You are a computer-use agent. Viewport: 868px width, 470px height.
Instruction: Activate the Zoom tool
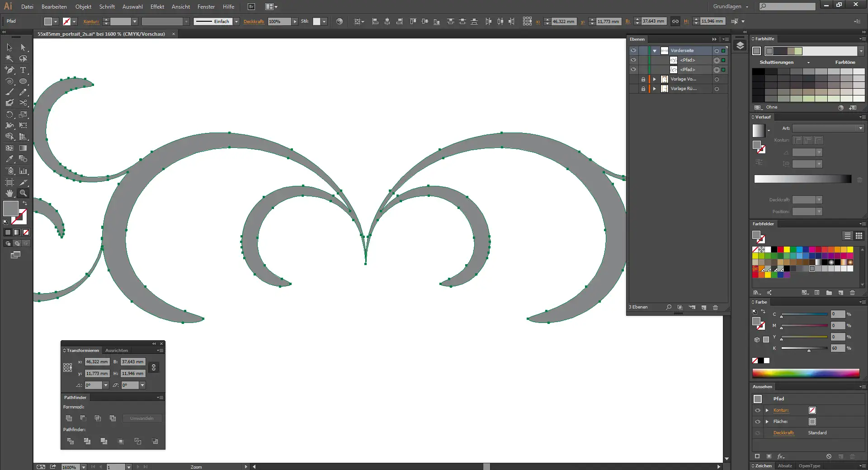[x=23, y=193]
